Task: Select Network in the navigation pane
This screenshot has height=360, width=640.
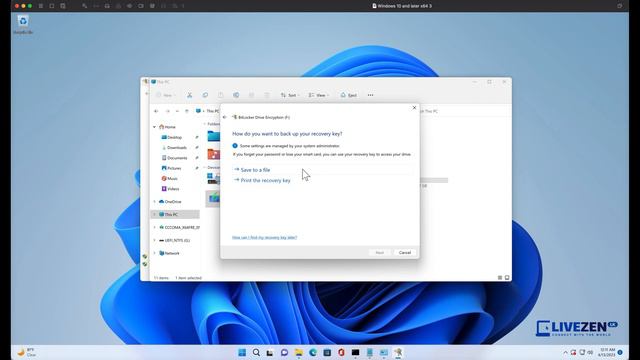Action: (x=169, y=253)
